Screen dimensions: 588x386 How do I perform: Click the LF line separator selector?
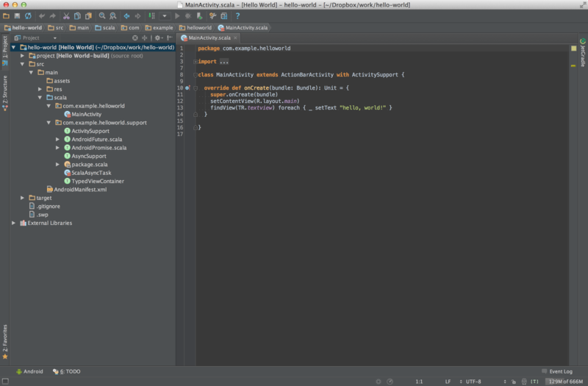coord(448,382)
